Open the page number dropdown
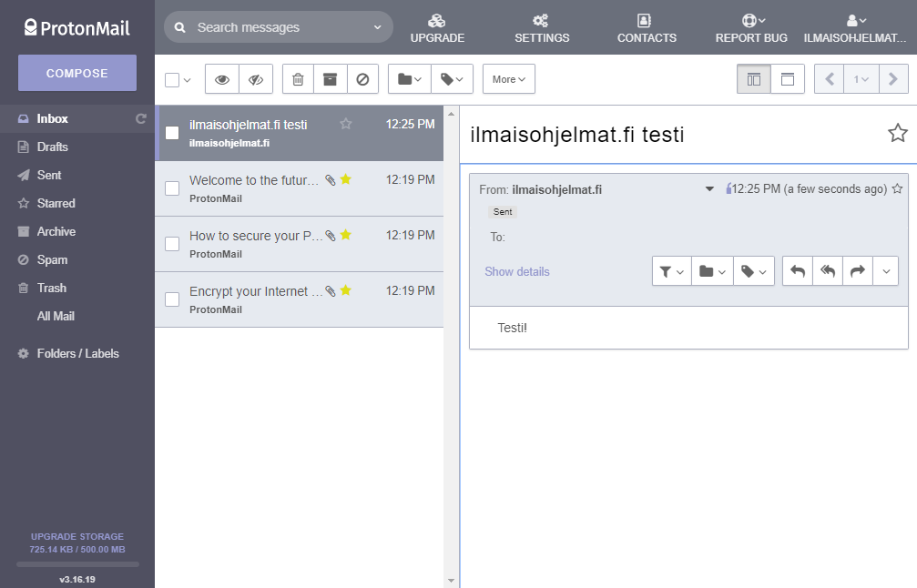 pos(861,79)
